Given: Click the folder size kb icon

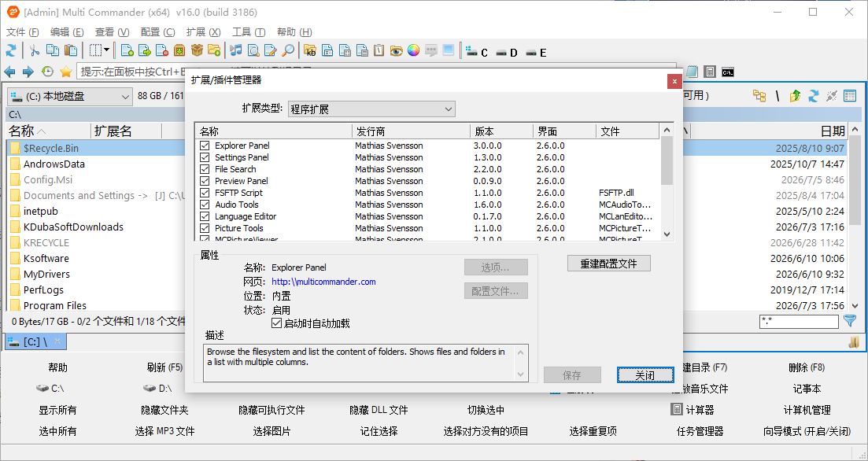Looking at the screenshot, I should tap(310, 51).
